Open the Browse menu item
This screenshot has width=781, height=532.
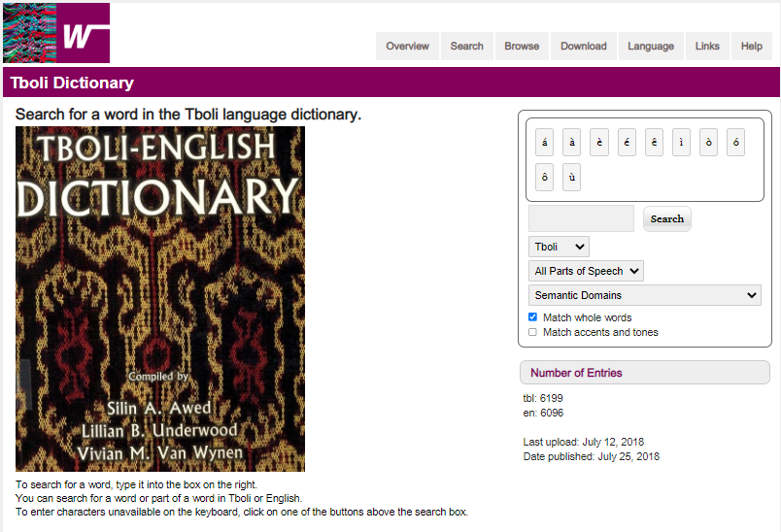(522, 47)
